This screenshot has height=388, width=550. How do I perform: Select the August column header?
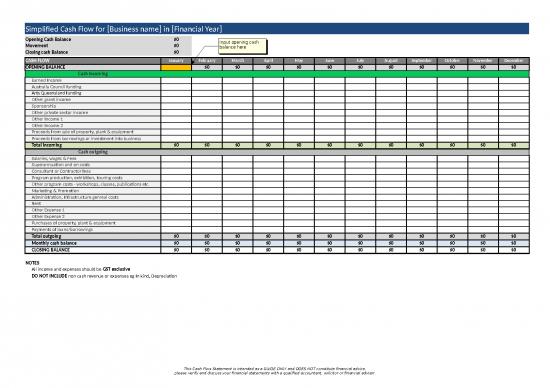pos(391,61)
